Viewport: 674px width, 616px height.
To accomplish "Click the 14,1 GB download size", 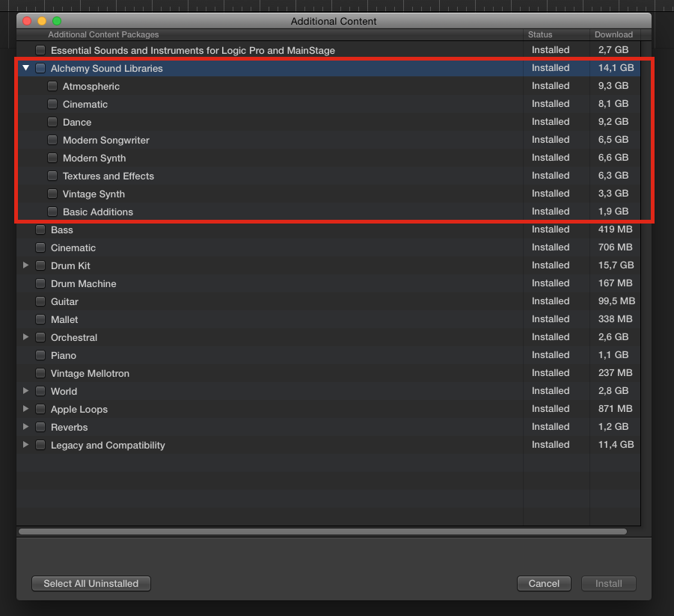I will tap(616, 68).
